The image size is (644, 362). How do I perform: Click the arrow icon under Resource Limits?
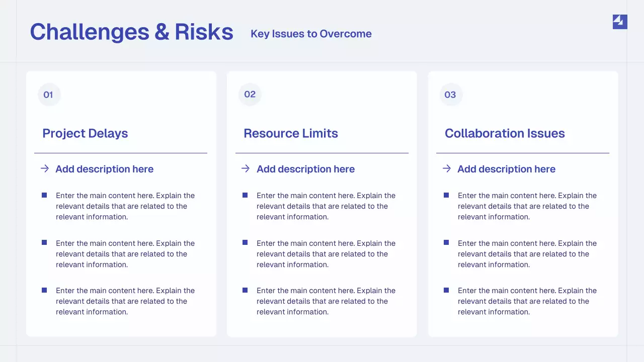[x=246, y=168]
